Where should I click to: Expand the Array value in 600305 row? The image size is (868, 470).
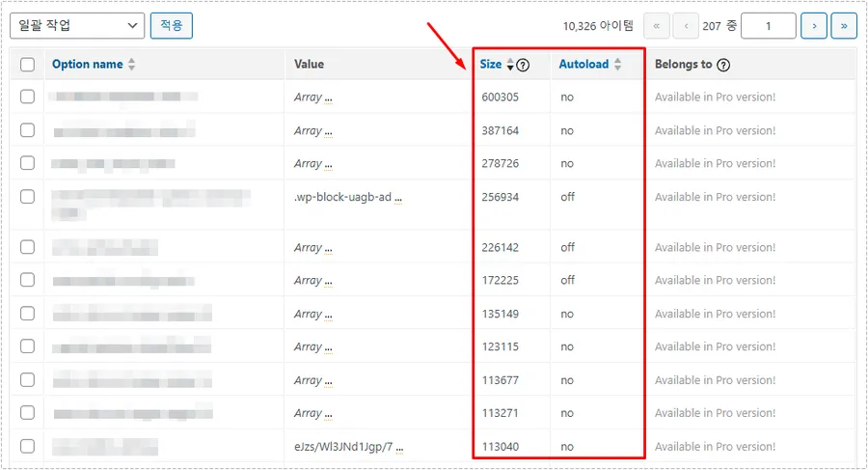328,98
